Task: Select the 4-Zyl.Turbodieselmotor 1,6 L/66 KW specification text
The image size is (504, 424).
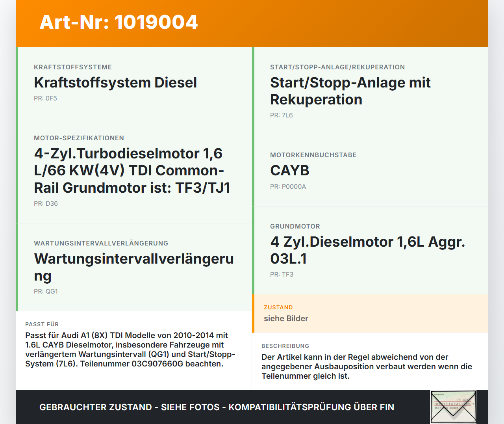Action: [132, 170]
